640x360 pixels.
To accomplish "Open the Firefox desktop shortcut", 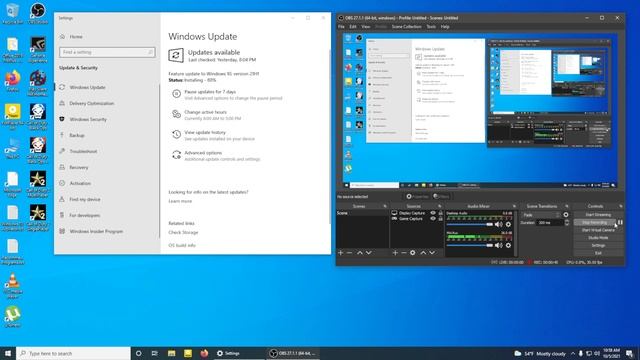I will click(13, 81).
